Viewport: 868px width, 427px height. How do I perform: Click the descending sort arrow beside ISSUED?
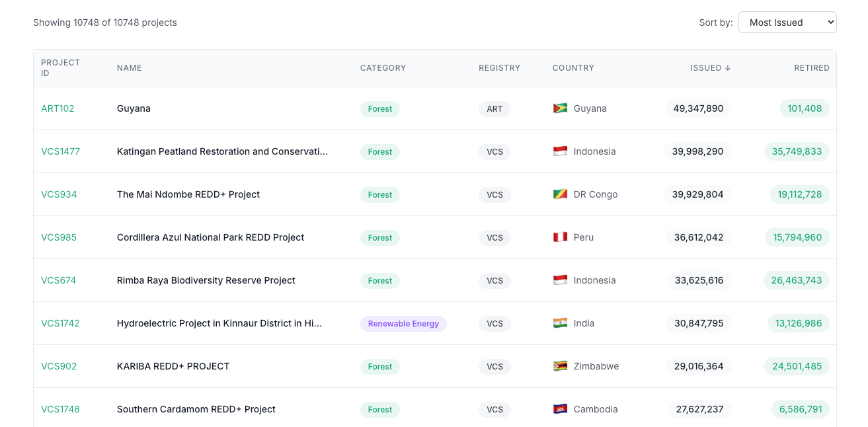pyautogui.click(x=728, y=67)
